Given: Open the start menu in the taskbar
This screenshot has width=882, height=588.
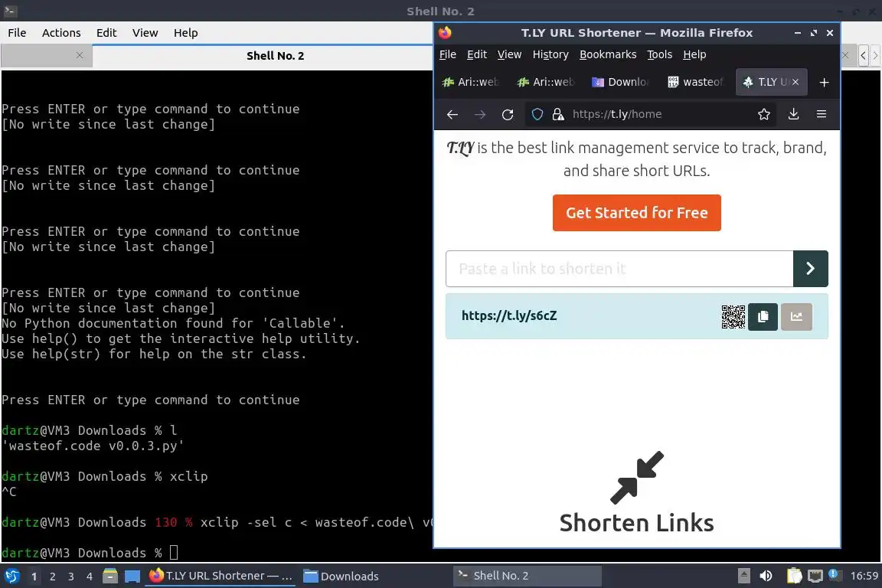Looking at the screenshot, I should [11, 576].
